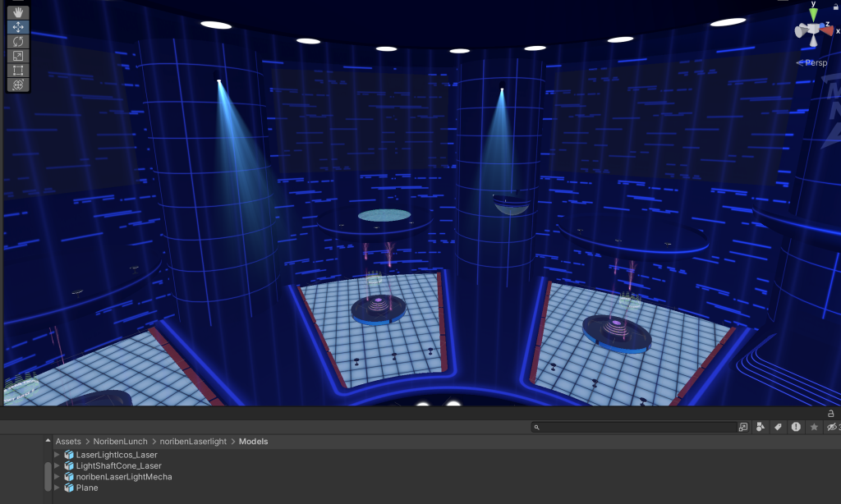The height and width of the screenshot is (504, 841).
Task: Select the Hand view tool
Action: click(x=18, y=12)
